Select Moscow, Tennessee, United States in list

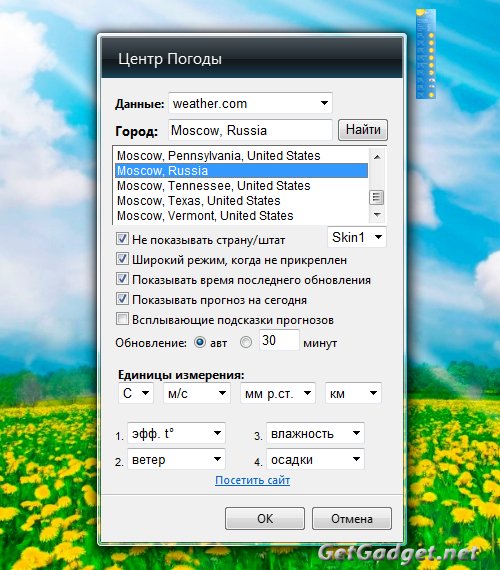point(241,186)
